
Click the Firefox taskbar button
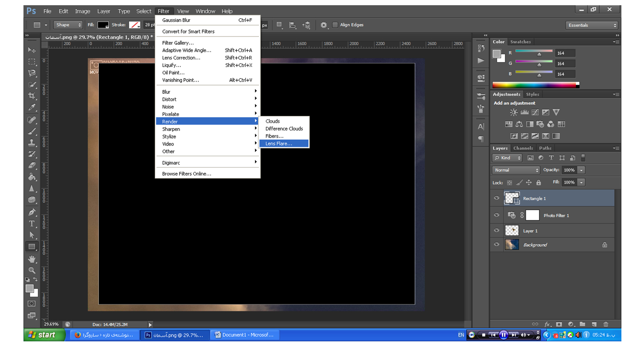click(x=105, y=335)
